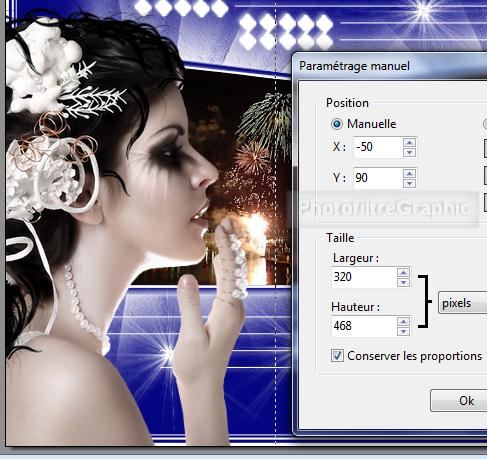Select the radio button right of Manuelle
This screenshot has width=487, height=459.
485,124
